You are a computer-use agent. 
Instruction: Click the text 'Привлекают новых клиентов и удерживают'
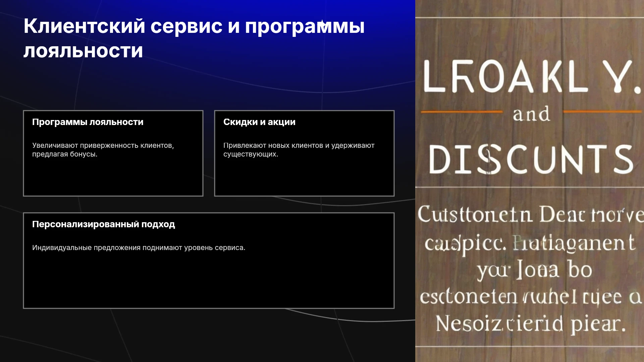(299, 145)
